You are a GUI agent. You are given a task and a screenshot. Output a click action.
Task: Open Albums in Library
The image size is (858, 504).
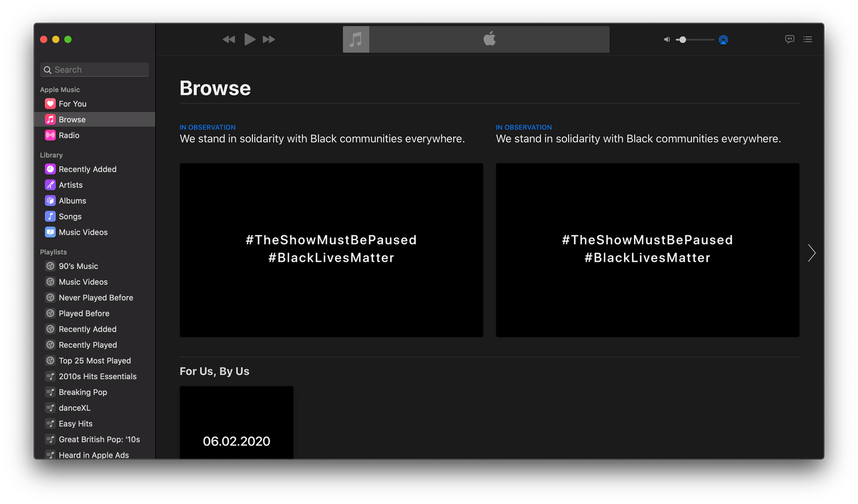94,200
